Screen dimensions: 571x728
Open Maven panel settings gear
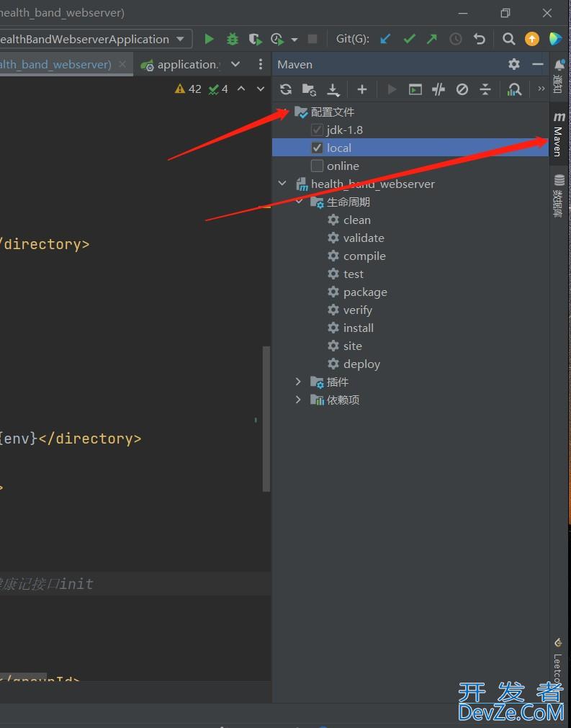(513, 64)
